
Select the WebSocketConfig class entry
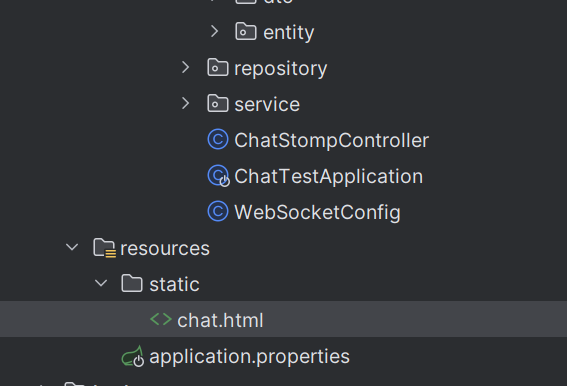[x=317, y=212]
